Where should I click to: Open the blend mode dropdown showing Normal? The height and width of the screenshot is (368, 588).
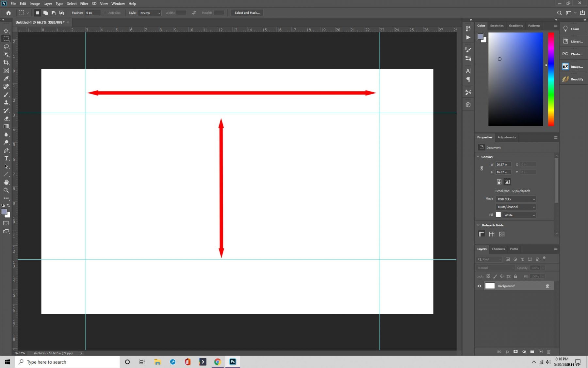(x=494, y=268)
